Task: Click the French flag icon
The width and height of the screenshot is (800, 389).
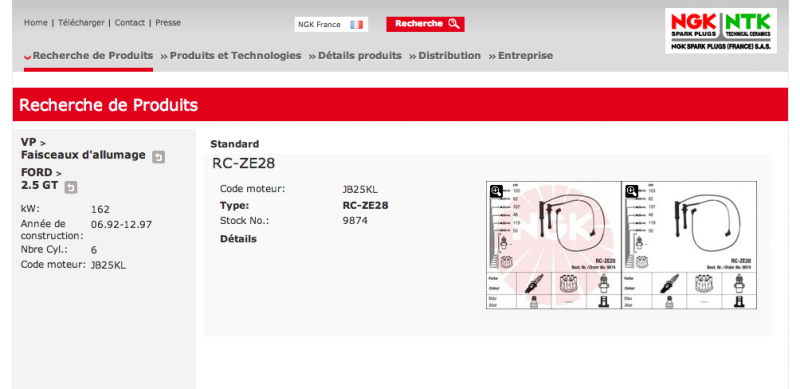Action: pyautogui.click(x=356, y=25)
